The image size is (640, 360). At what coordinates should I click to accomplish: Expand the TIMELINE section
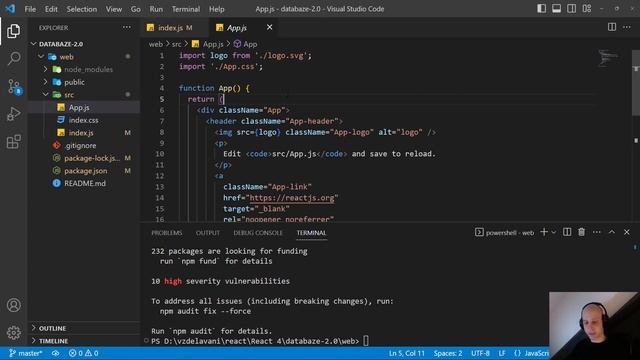click(x=84, y=341)
